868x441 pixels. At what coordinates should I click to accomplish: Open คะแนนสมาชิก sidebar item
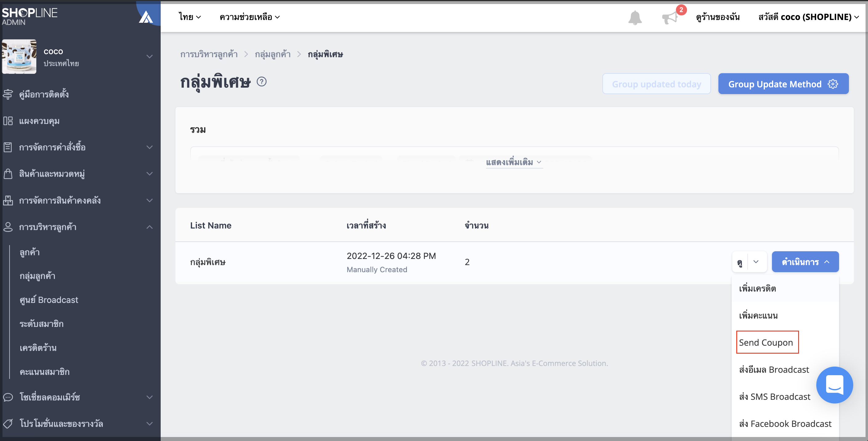coord(45,372)
